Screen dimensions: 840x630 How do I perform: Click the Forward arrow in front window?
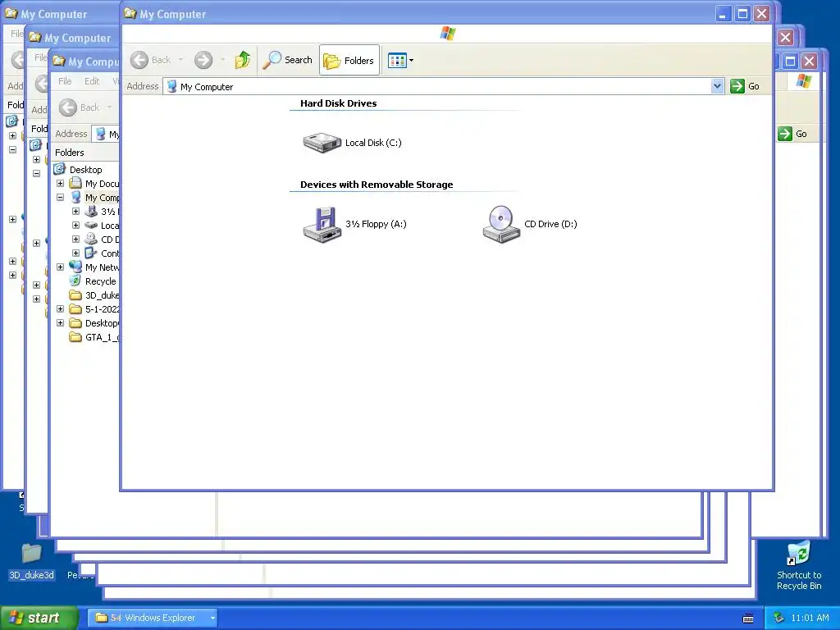pos(203,60)
